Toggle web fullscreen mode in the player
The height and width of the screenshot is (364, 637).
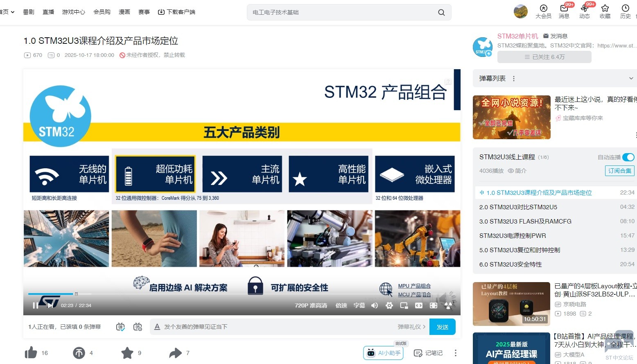coord(434,305)
